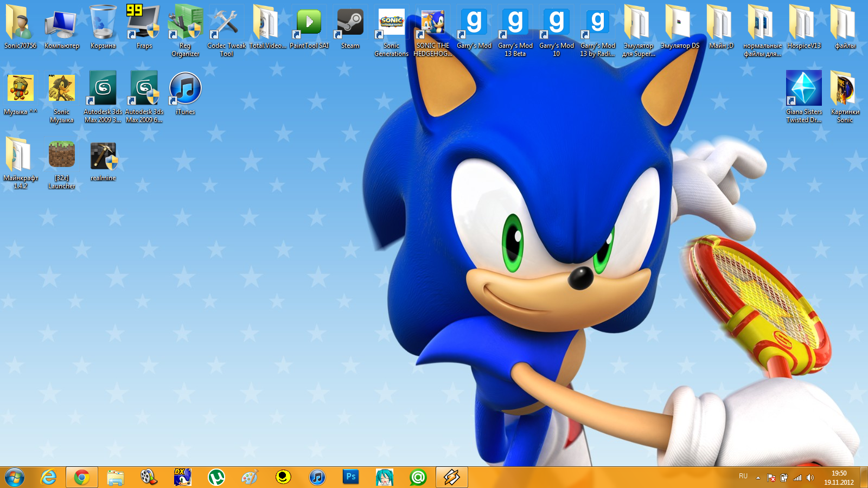Click the Hatsune Miku taskbar icon
This screenshot has height=488, width=868.
click(x=384, y=477)
